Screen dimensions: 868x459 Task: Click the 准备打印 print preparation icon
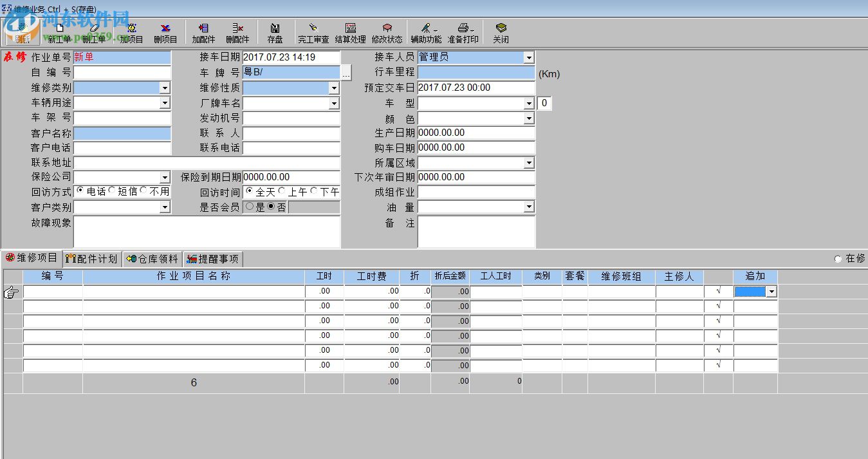point(465,31)
